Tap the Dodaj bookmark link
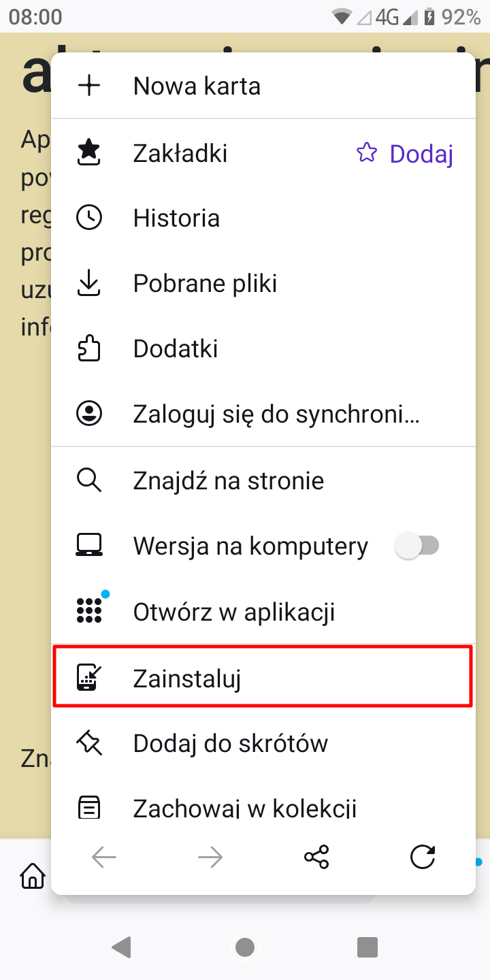 421,153
